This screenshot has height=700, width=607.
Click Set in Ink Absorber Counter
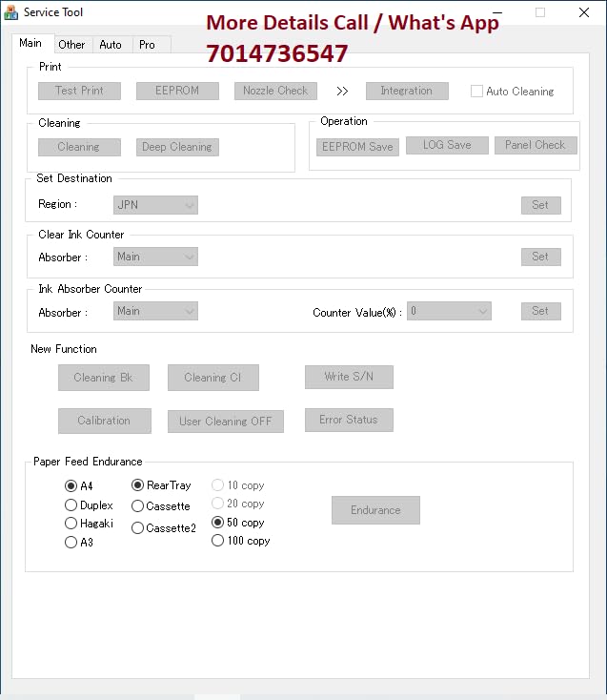point(540,311)
